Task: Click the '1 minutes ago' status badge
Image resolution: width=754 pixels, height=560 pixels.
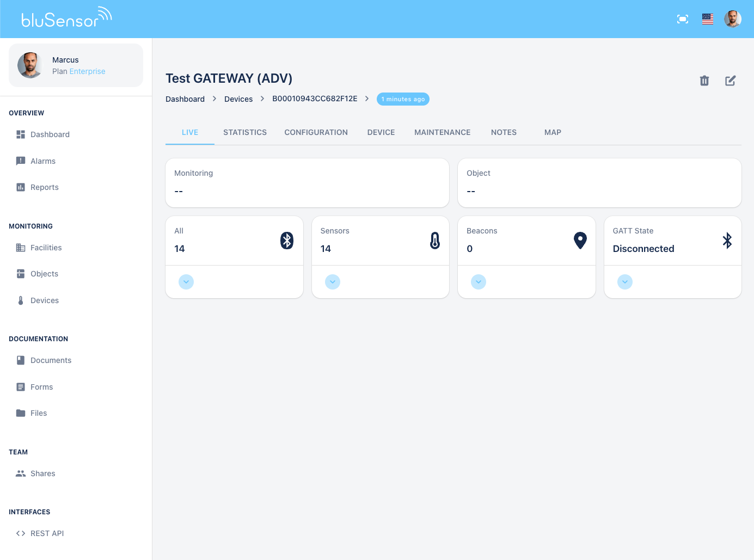Action: (403, 99)
